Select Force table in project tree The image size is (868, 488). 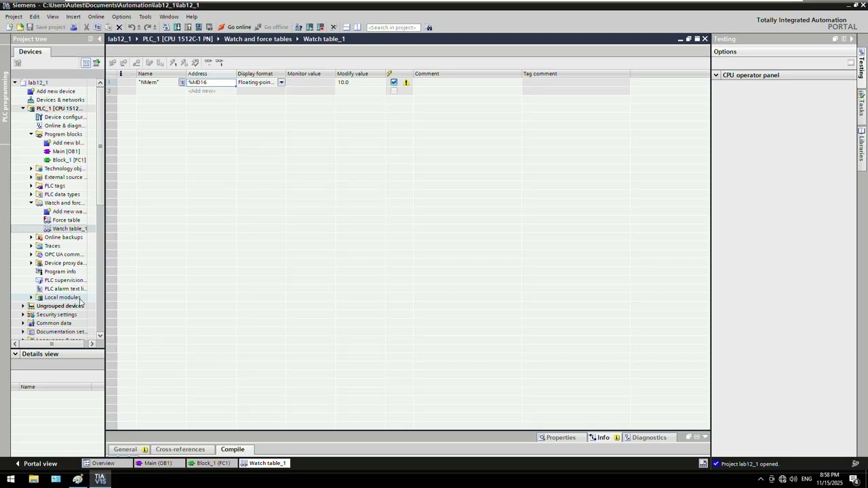point(66,220)
